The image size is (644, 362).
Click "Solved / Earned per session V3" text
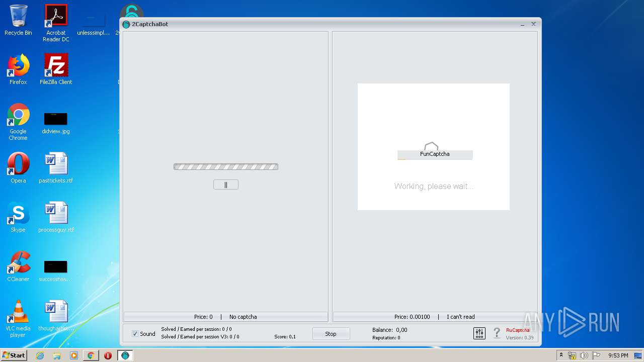click(x=200, y=337)
